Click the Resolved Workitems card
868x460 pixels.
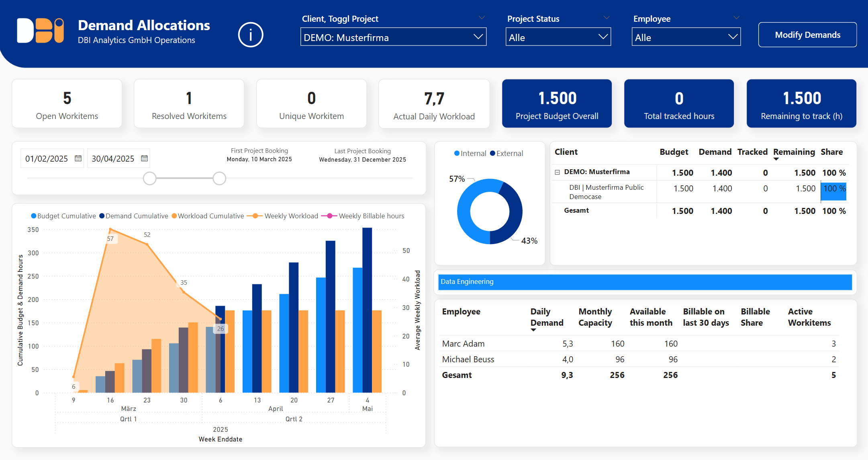[x=189, y=104]
